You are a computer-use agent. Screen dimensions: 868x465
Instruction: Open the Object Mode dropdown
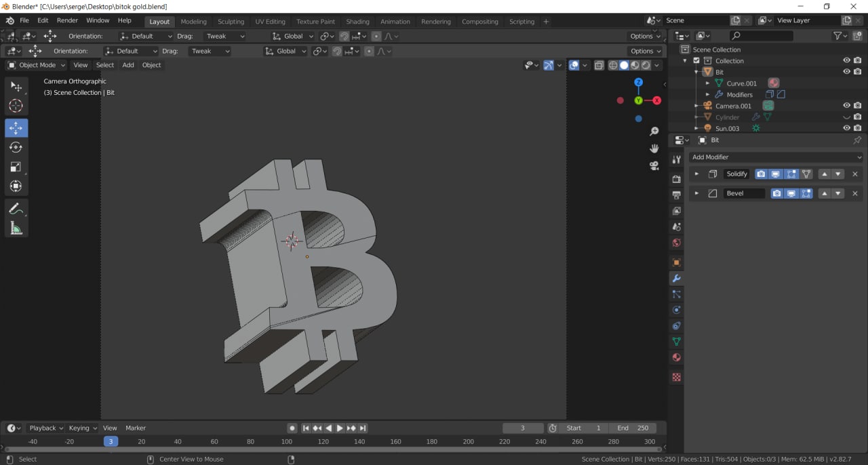[37, 65]
